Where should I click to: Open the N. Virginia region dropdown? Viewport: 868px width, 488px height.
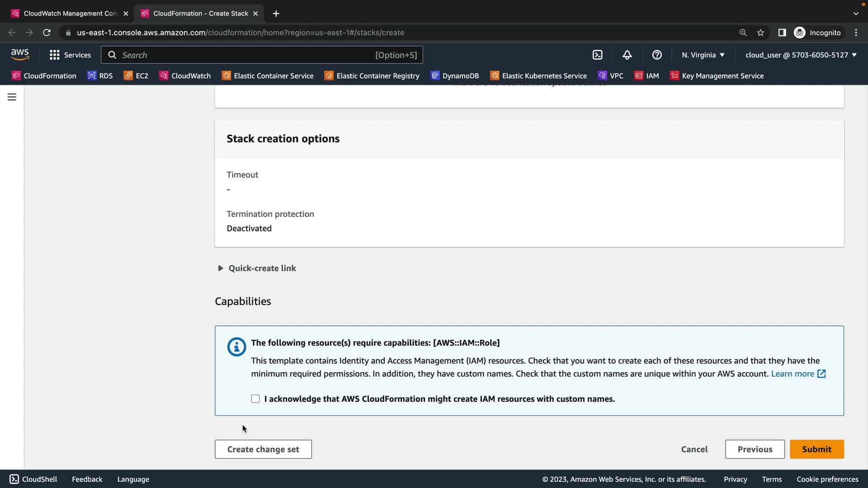[703, 55]
